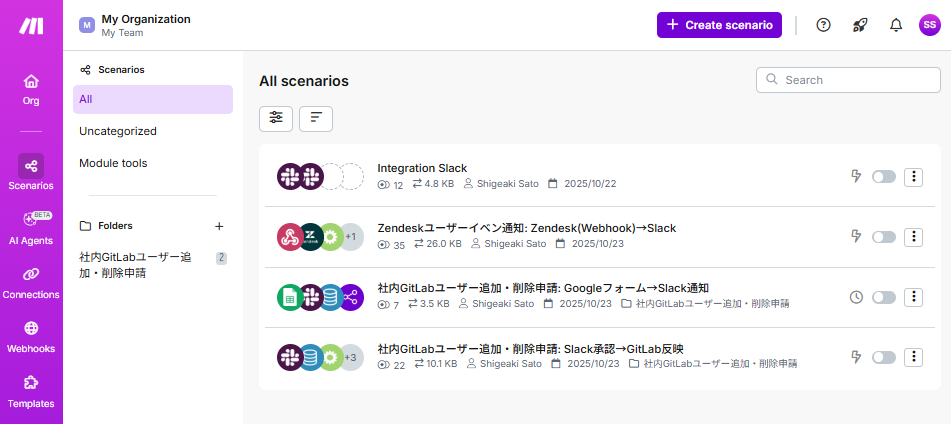Image resolution: width=951 pixels, height=424 pixels.
Task: Open the sort scenarios dropdown
Action: pyautogui.click(x=316, y=118)
